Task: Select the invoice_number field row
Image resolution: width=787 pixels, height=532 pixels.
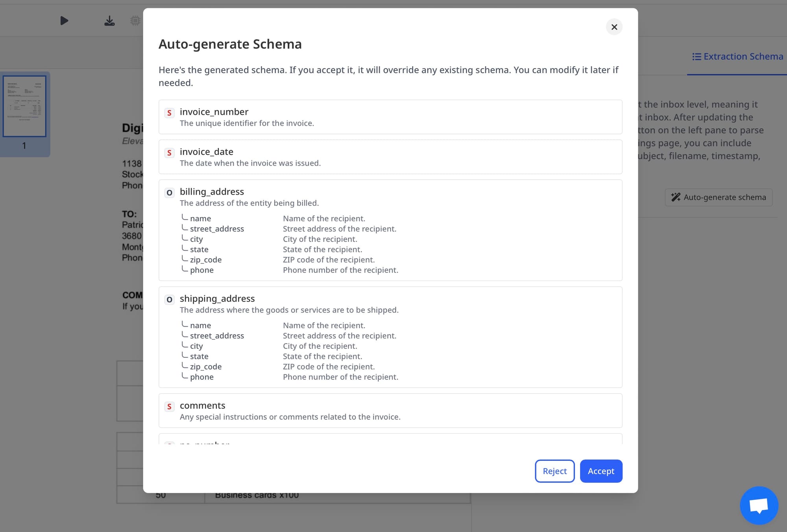Action: (390, 117)
